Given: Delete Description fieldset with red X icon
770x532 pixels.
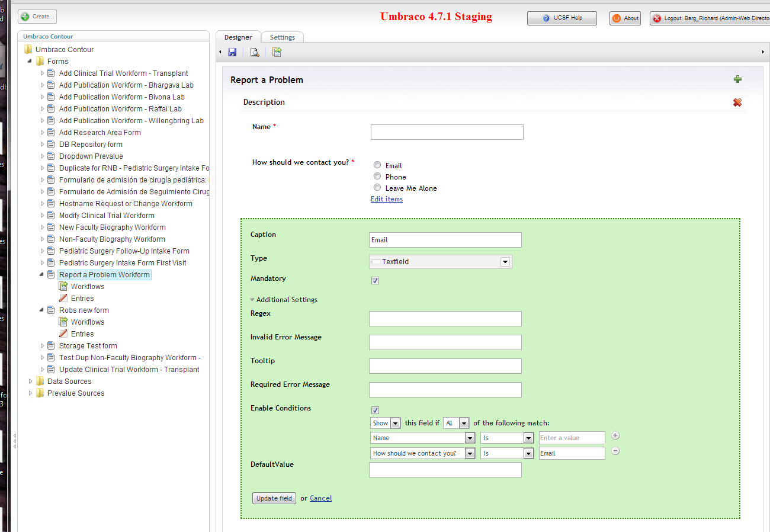Looking at the screenshot, I should point(737,102).
